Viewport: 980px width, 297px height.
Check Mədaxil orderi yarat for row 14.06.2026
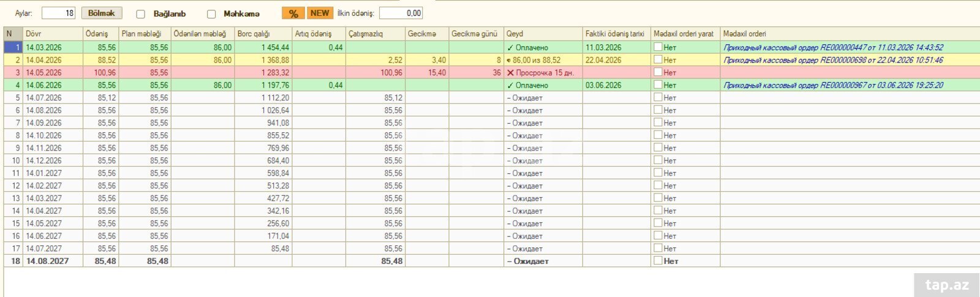pyautogui.click(x=657, y=85)
